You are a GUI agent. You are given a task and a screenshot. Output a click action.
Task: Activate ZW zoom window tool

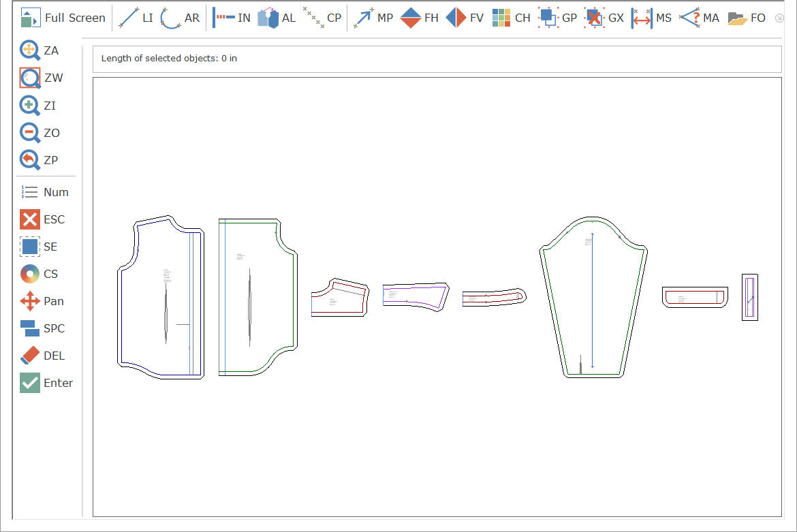(41, 78)
